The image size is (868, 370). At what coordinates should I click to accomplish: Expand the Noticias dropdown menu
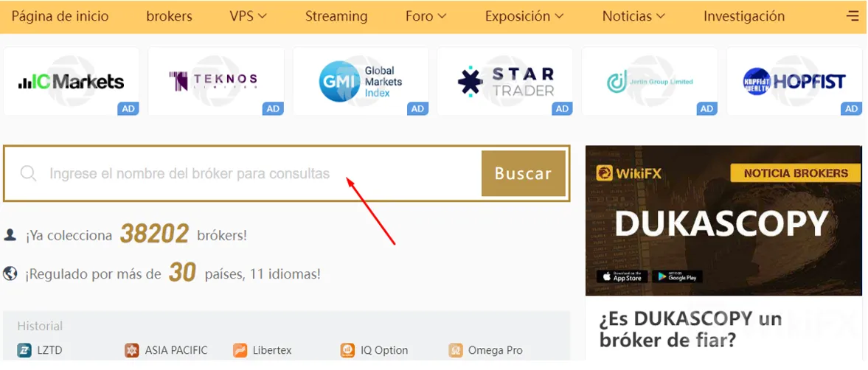coord(633,17)
